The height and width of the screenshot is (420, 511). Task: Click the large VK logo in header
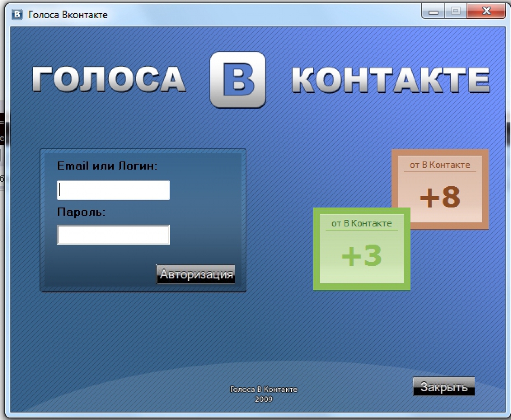tap(238, 80)
